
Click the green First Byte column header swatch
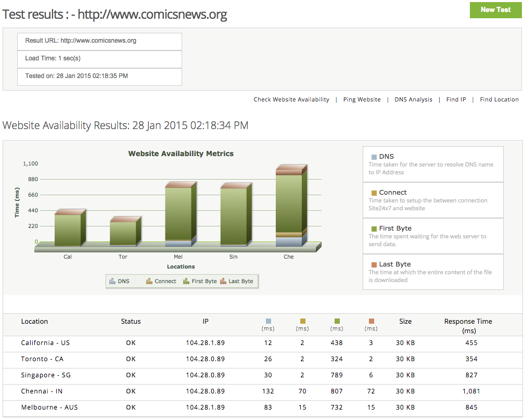click(x=337, y=321)
